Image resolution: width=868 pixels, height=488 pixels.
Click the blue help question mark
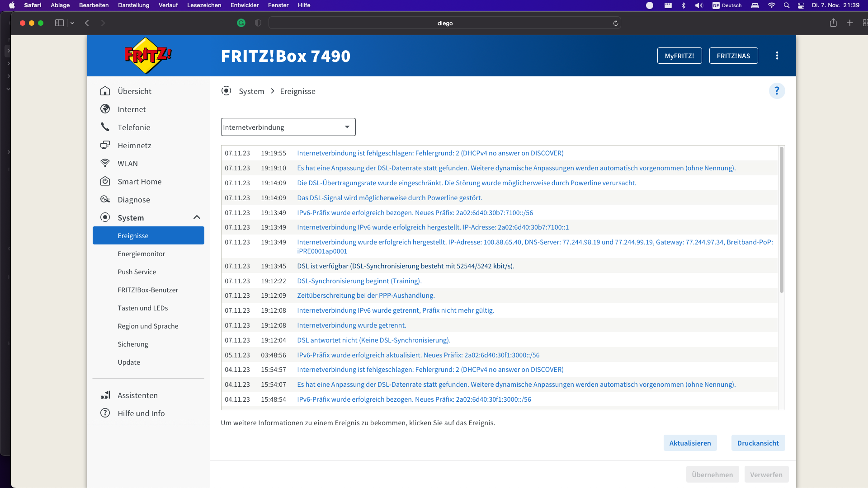777,91
